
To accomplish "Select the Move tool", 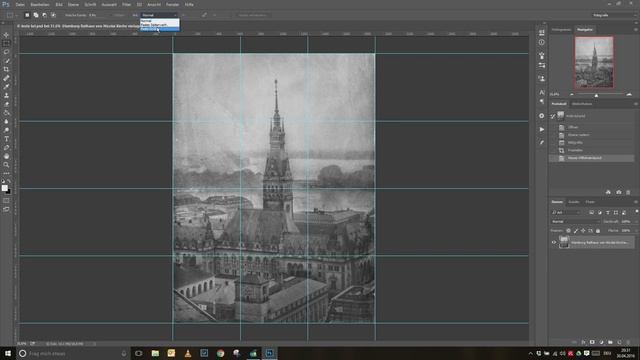I will tap(6, 35).
